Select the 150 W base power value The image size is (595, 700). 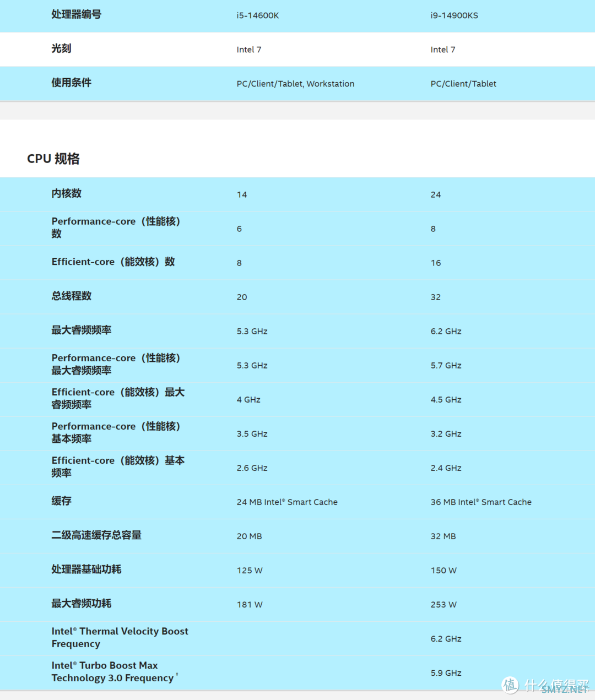(x=443, y=570)
